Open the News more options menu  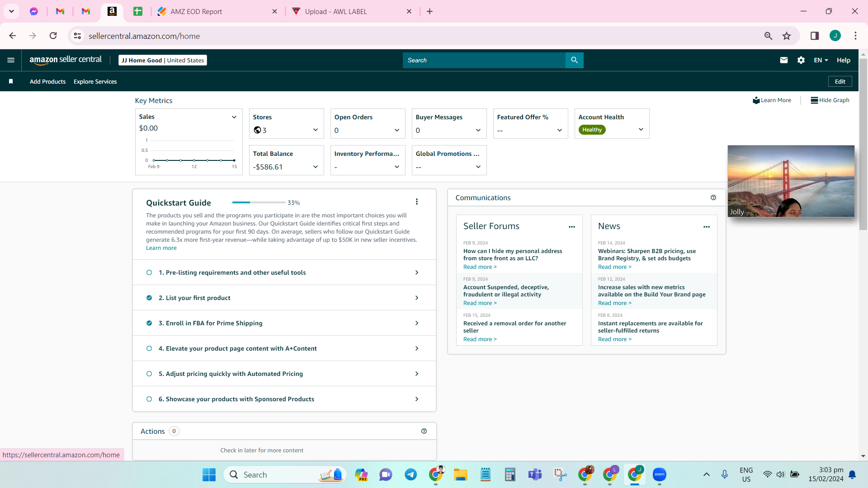(x=707, y=227)
